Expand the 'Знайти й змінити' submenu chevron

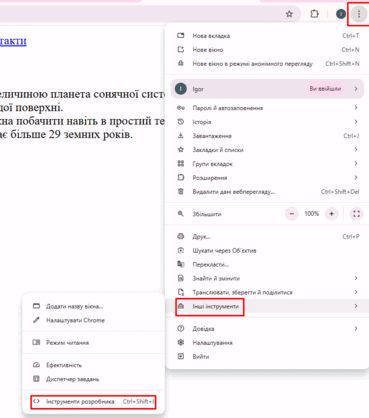click(356, 278)
